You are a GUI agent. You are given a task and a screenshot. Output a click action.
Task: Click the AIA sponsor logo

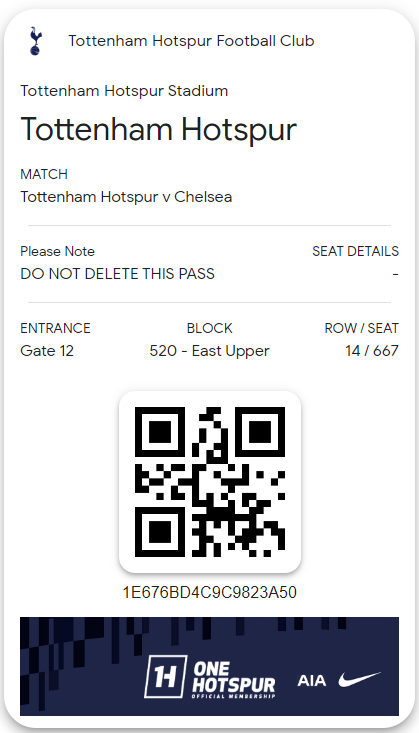click(311, 680)
